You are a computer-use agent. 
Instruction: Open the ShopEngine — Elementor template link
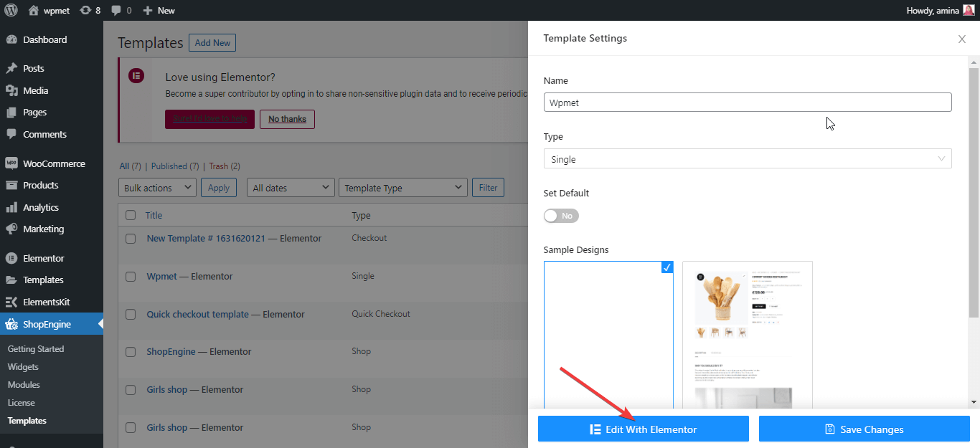pyautogui.click(x=199, y=352)
